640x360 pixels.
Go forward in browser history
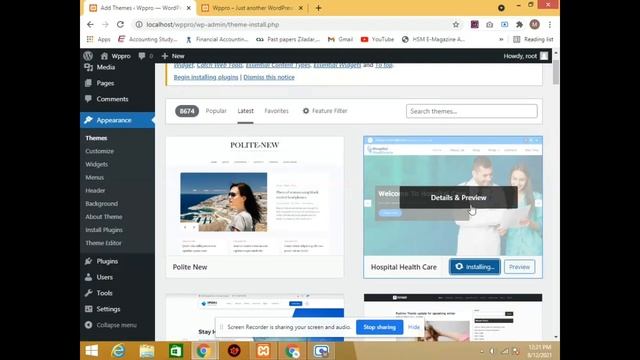point(105,24)
